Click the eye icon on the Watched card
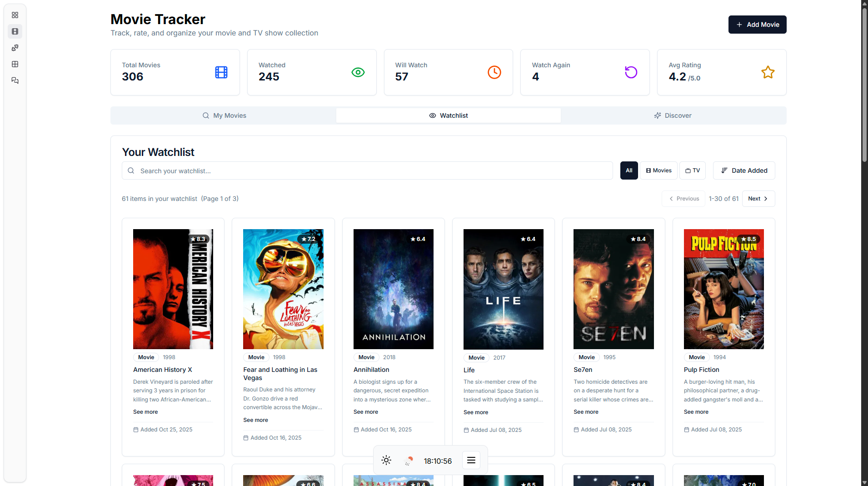The height and width of the screenshot is (486, 868). [358, 72]
